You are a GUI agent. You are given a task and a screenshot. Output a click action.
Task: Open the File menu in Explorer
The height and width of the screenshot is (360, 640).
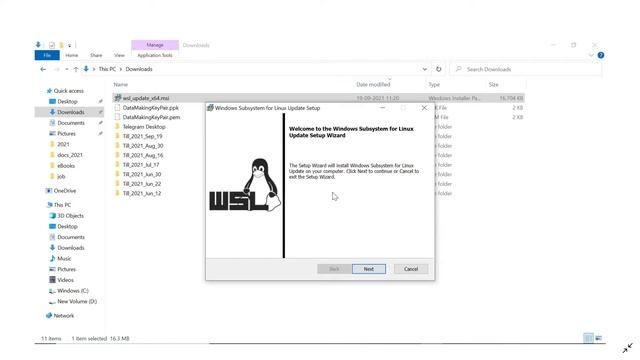pos(47,55)
